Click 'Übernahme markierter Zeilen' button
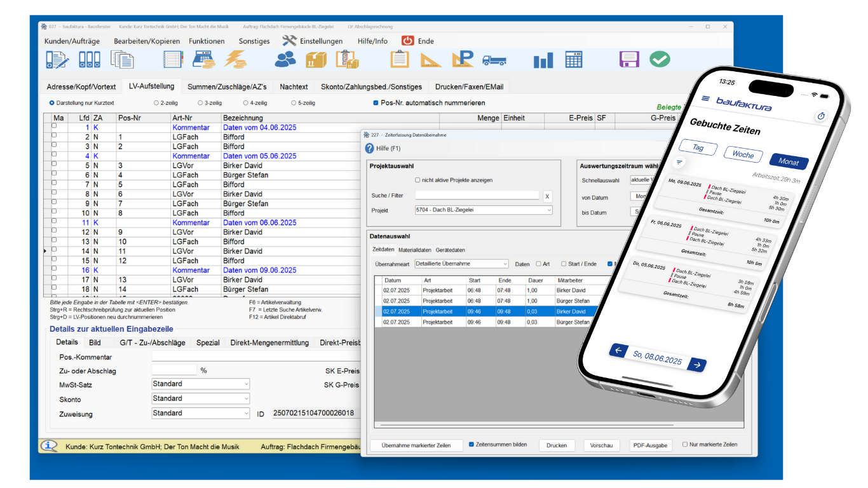868x488 pixels. tap(416, 445)
